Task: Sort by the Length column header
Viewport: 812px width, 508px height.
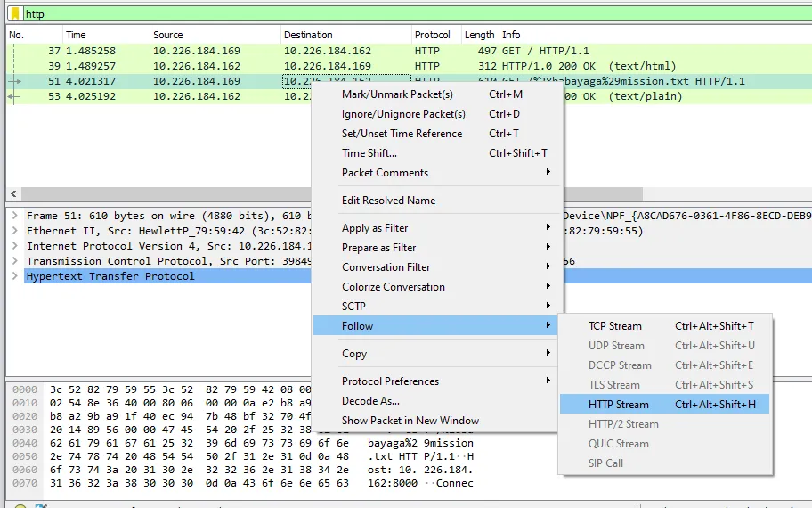Action: (480, 35)
